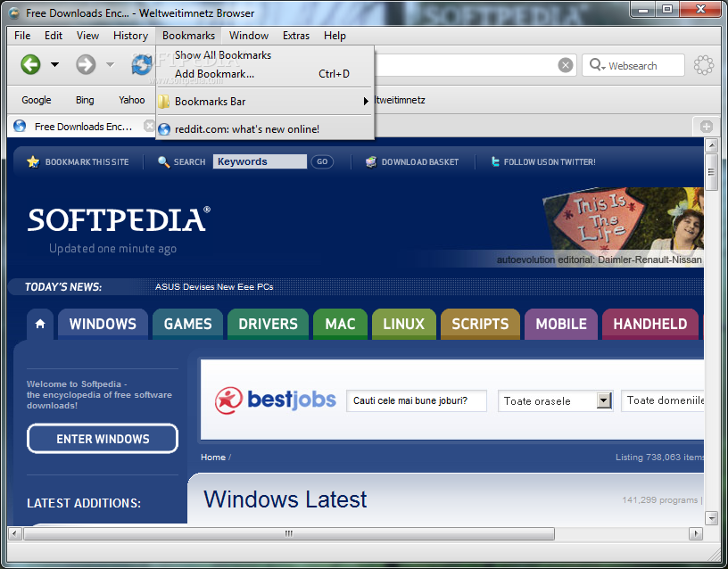The image size is (728, 569).
Task: Click the blue Reload page icon
Action: click(x=142, y=64)
